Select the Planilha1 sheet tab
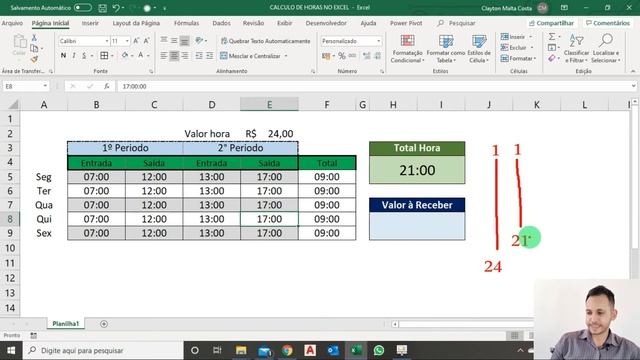 point(65,324)
